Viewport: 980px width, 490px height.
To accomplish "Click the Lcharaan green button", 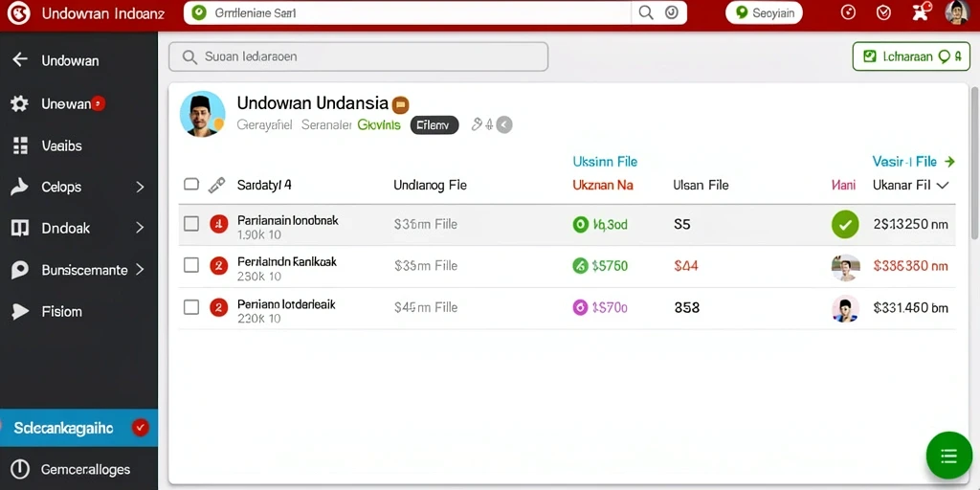I will click(911, 56).
